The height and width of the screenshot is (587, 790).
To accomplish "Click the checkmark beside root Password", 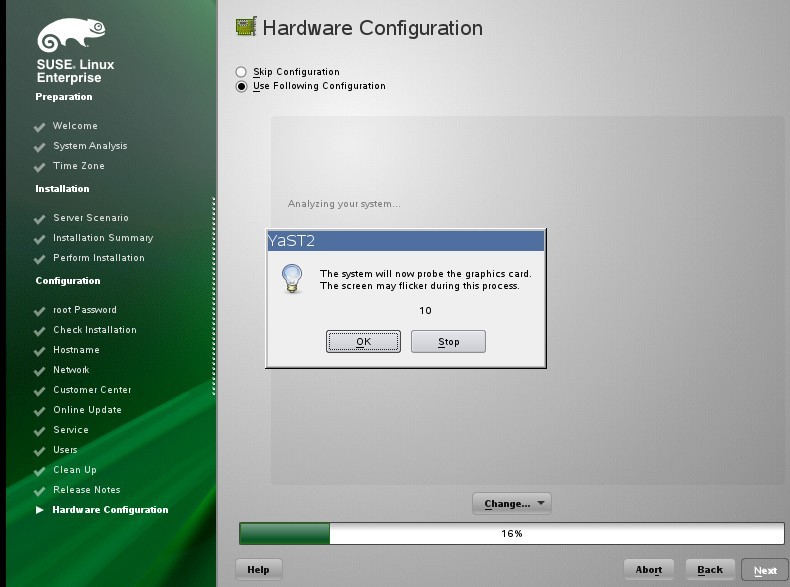I will (39, 311).
